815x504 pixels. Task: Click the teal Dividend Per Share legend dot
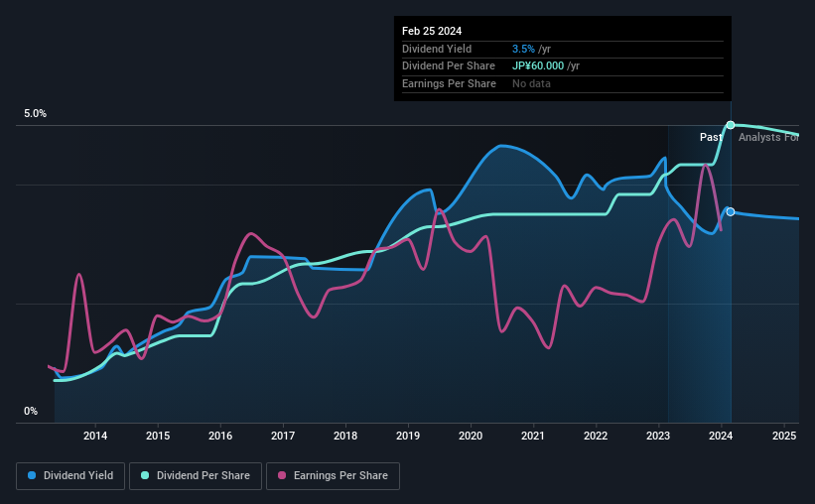(x=145, y=475)
